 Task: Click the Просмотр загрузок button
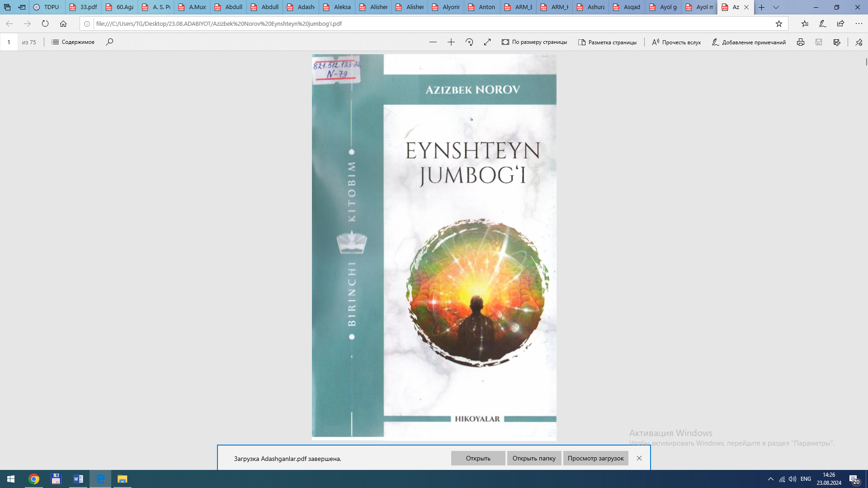pyautogui.click(x=595, y=458)
